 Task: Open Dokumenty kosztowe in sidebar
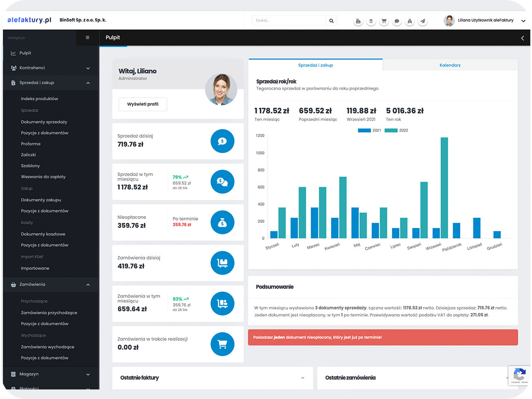pos(43,234)
